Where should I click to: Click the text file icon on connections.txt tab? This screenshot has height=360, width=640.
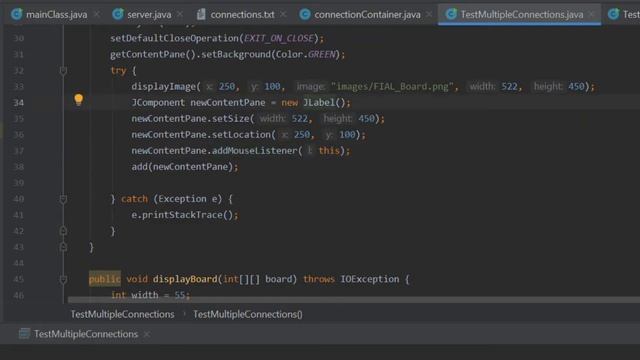click(x=201, y=15)
